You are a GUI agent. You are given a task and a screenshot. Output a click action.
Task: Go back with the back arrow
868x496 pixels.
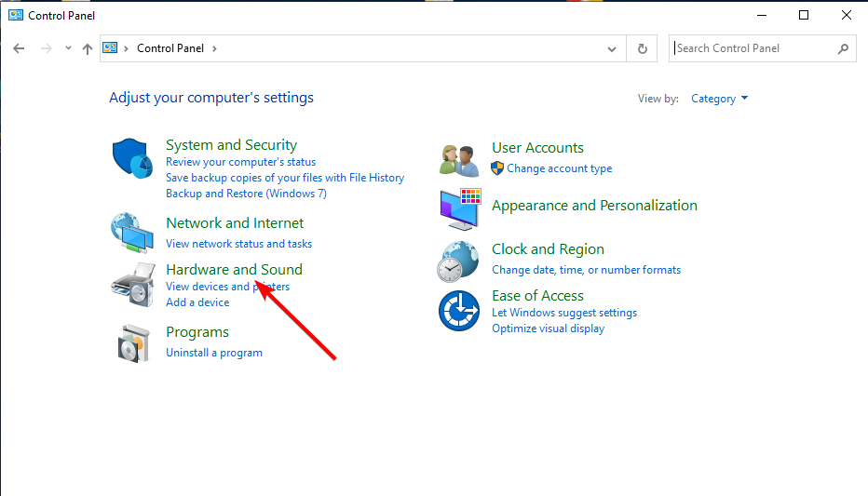click(x=19, y=48)
